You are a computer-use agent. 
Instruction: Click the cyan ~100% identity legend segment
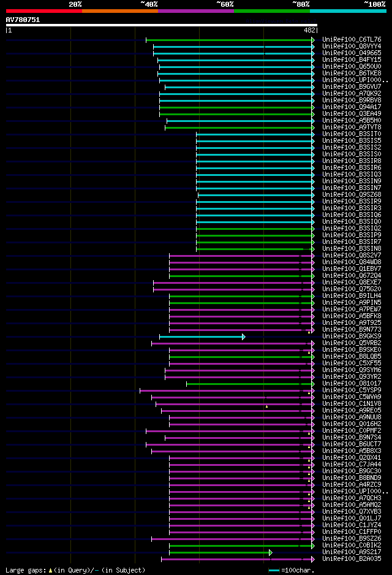tap(348, 11)
